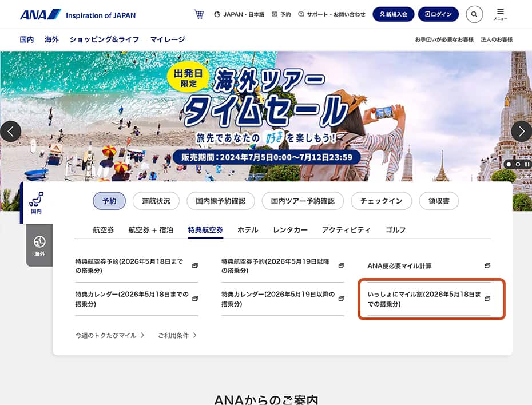The height and width of the screenshot is (405, 532).
Task: Click the search magnifier icon
Action: (x=474, y=14)
